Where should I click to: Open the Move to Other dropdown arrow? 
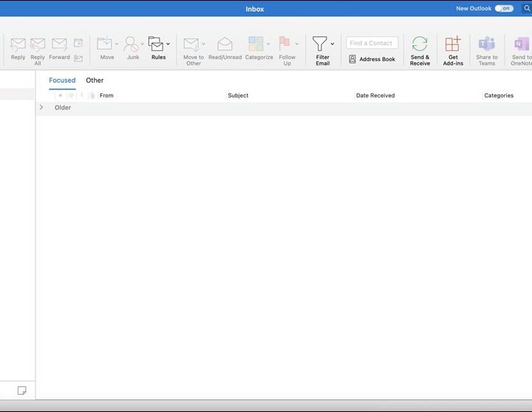click(203, 44)
